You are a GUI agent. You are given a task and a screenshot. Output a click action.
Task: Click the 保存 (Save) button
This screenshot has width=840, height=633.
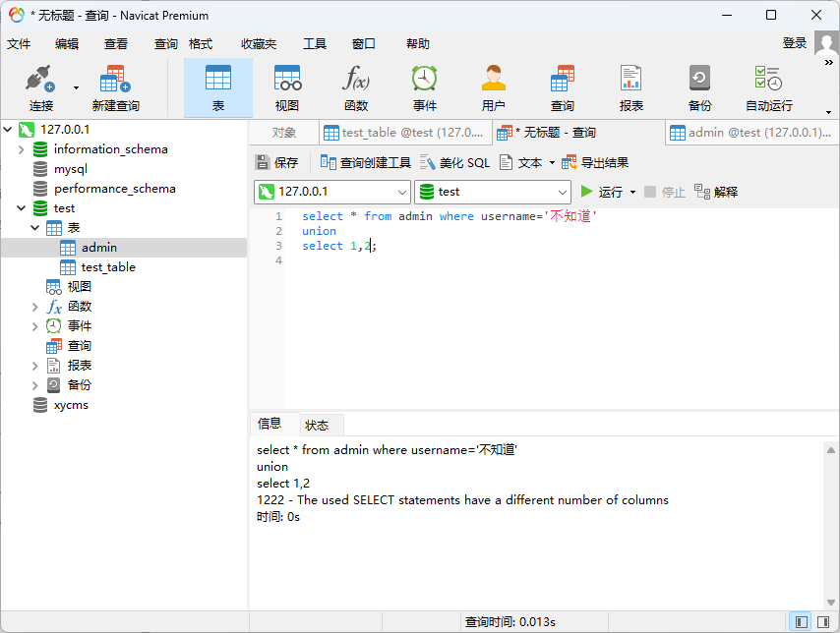click(x=277, y=163)
